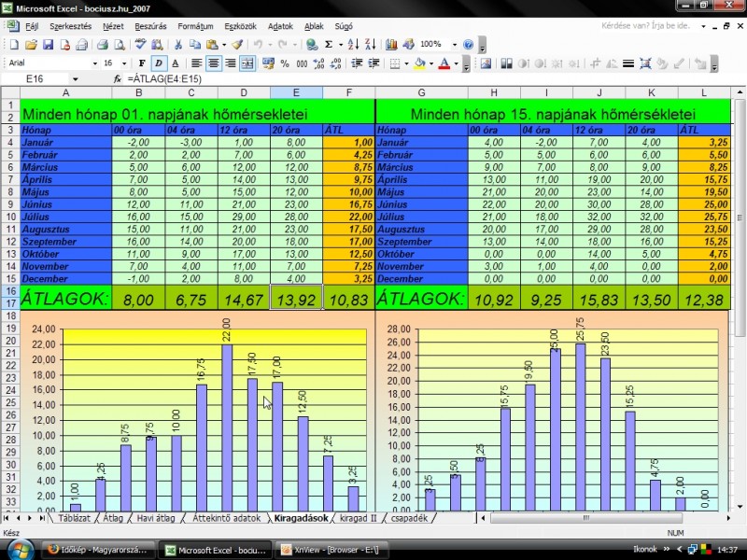Click the Open file folder icon
Viewport: 747px width, 560px height.
pos(31,45)
